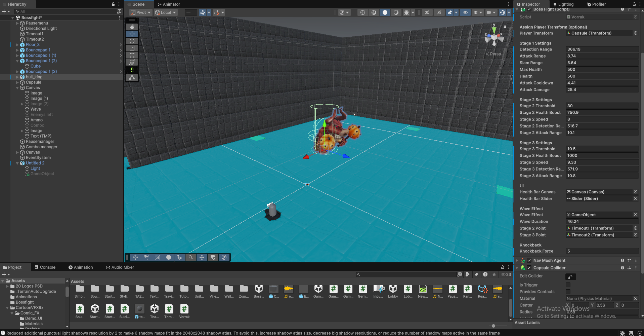Switch to the Profiler tab
The width and height of the screenshot is (644, 336).
[596, 4]
